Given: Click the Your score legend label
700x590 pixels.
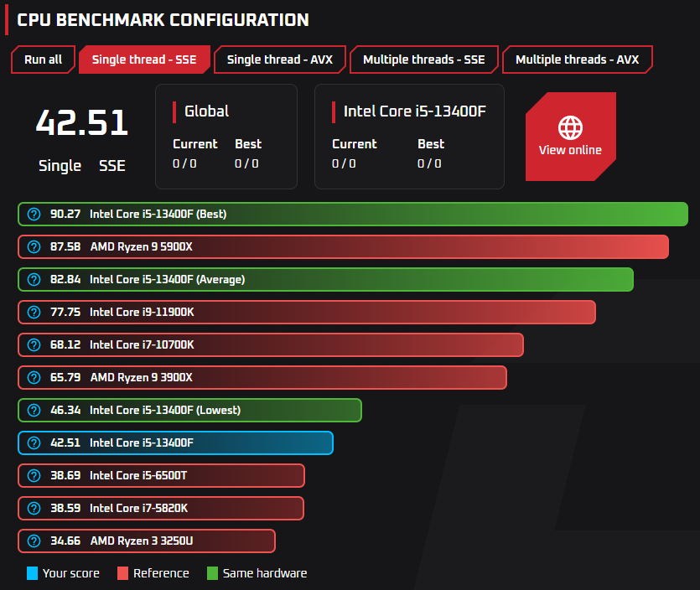Looking at the screenshot, I should (x=71, y=573).
